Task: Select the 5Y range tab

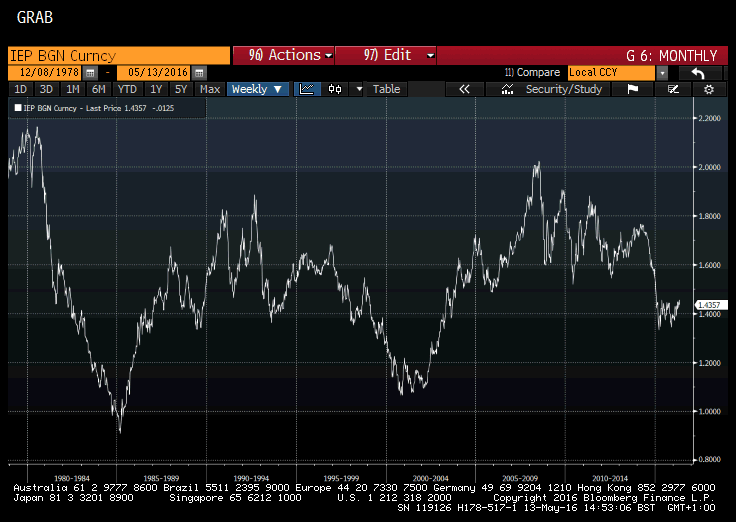Action: tap(181, 89)
